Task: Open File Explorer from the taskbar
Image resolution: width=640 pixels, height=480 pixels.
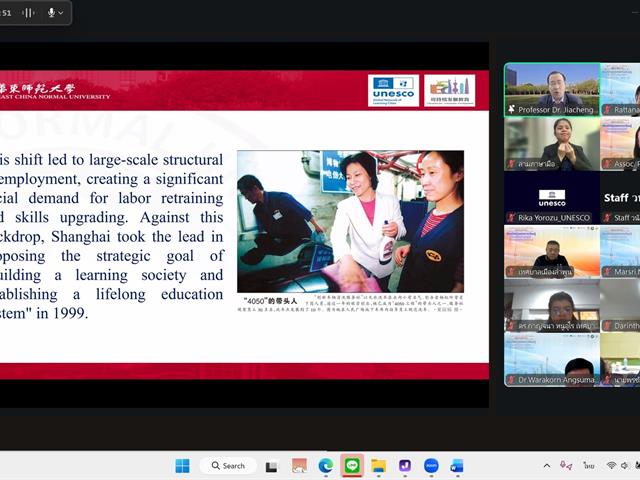Action: (378, 465)
